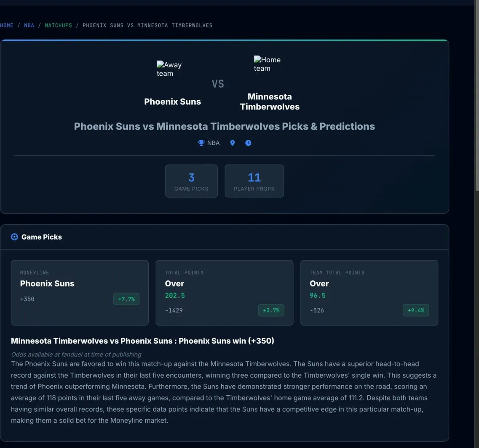The width and height of the screenshot is (479, 448).
Task: Click the location pin icon
Action: 233,143
